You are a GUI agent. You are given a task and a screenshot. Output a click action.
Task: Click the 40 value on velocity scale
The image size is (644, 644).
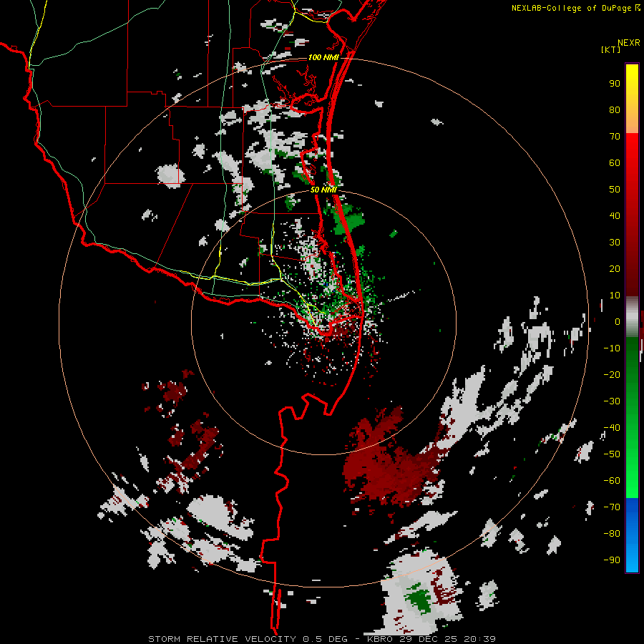pyautogui.click(x=615, y=216)
